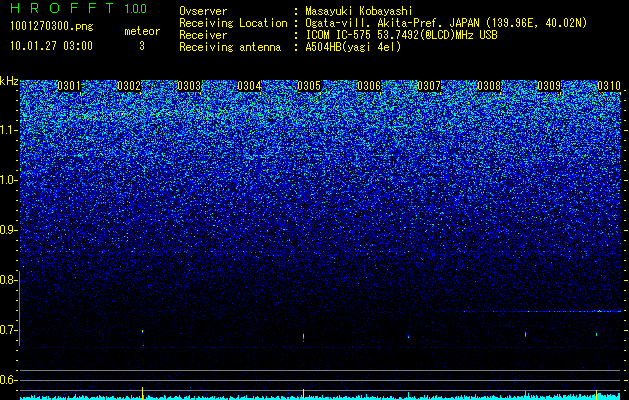Click the Receiver field label
Viewport: 629px width, 400px height.
click(203, 35)
